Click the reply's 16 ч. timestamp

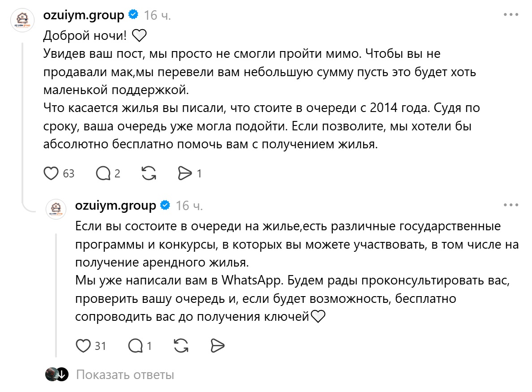coord(189,206)
